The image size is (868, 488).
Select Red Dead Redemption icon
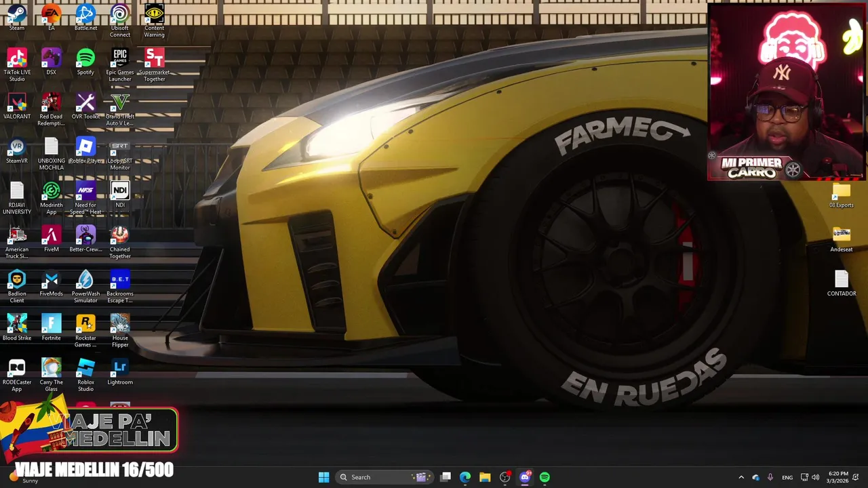click(x=51, y=109)
